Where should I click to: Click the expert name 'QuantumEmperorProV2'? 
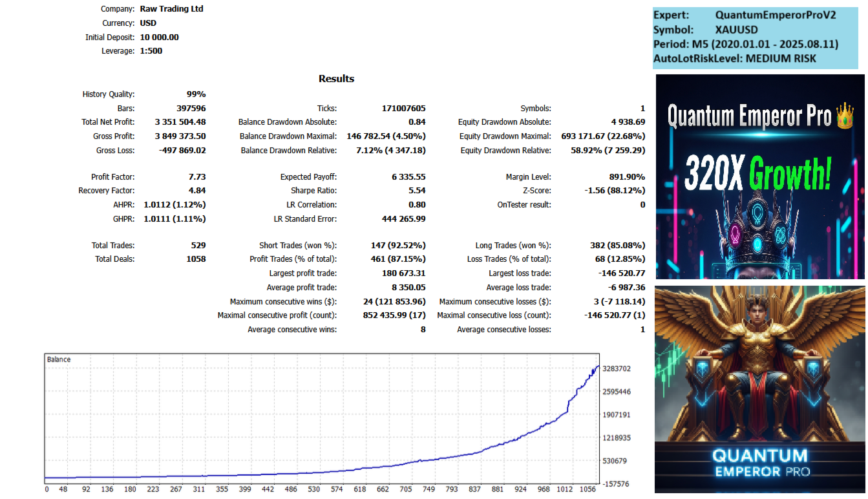[776, 15]
